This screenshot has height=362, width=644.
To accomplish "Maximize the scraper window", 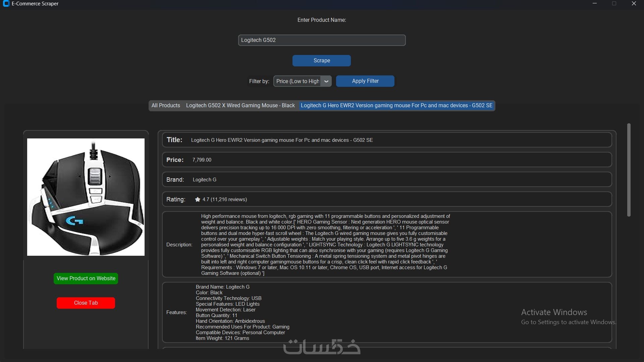I will tap(614, 4).
